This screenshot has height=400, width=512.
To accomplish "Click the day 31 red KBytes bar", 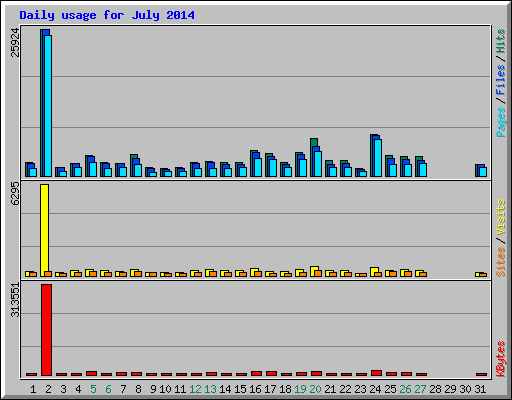I will [x=481, y=374].
